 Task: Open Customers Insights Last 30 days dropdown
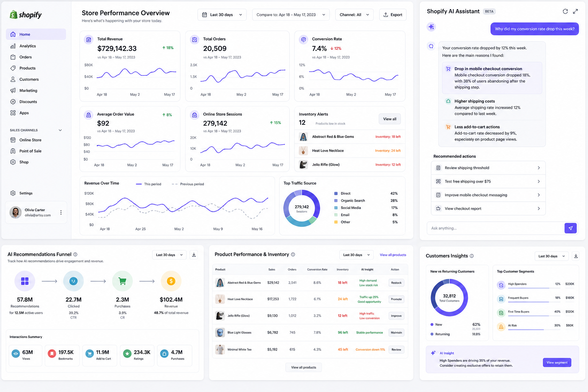pyautogui.click(x=552, y=256)
